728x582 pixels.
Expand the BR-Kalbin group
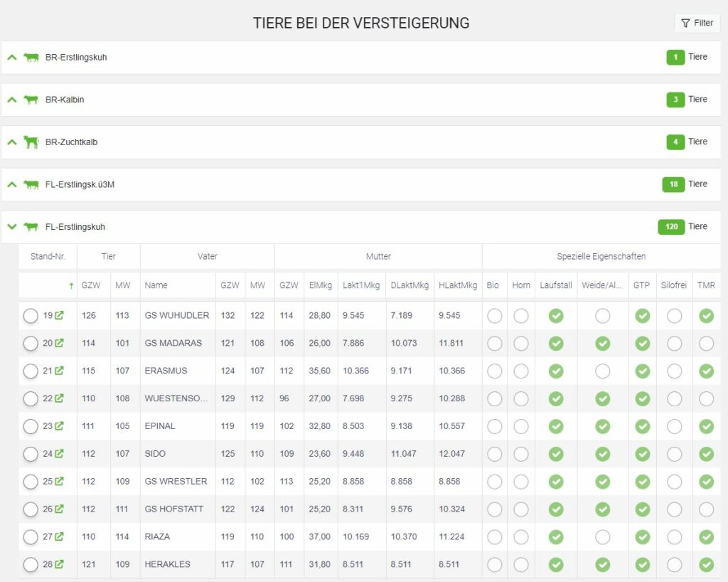point(11,100)
